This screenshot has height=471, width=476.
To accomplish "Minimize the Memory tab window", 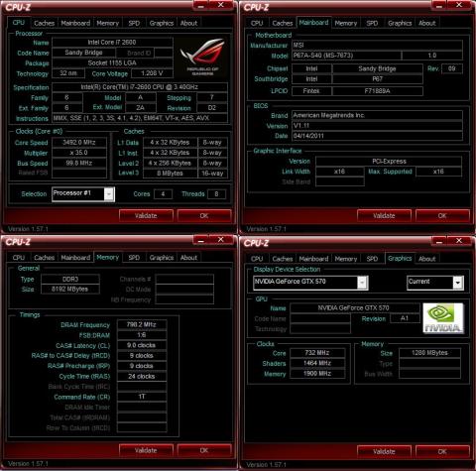I will (200, 240).
